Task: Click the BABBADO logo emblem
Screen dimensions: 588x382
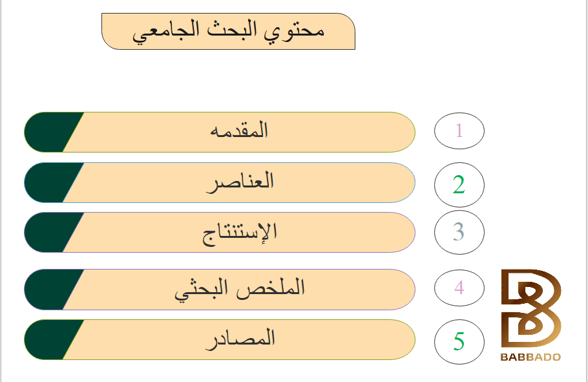Action: [531, 308]
